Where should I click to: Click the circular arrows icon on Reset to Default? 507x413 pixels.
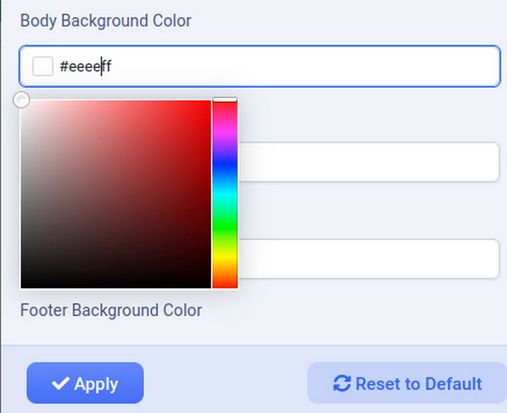coord(342,383)
